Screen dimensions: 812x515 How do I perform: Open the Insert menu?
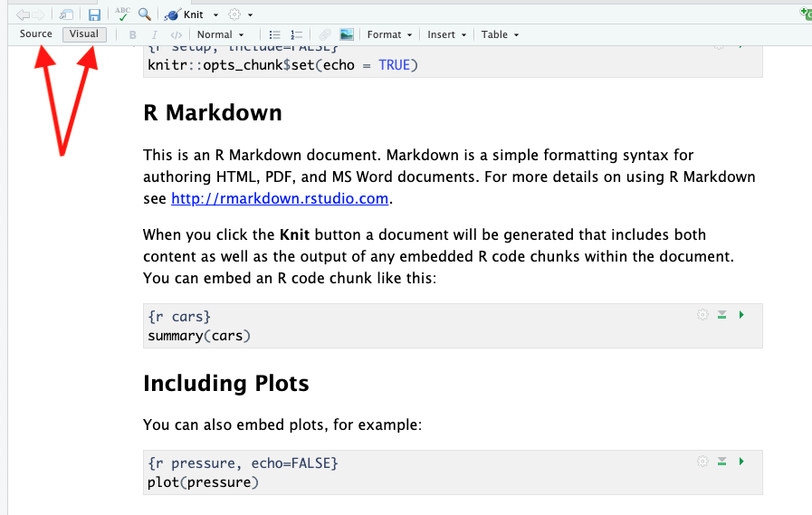[x=446, y=34]
